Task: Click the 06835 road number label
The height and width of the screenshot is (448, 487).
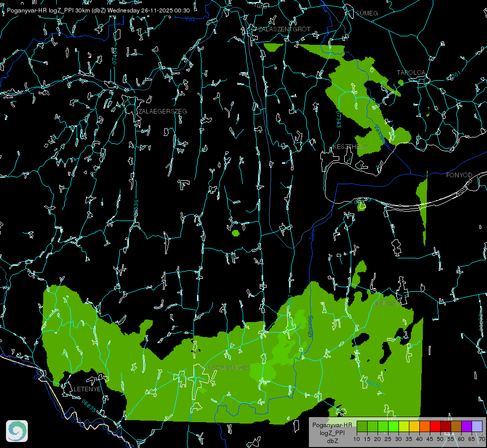Action: (89, 406)
